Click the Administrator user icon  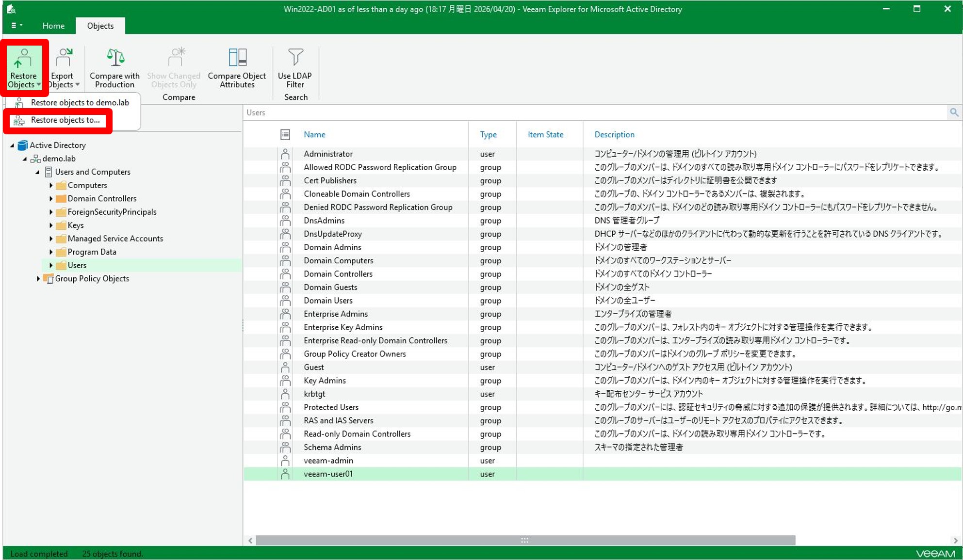[x=285, y=154]
